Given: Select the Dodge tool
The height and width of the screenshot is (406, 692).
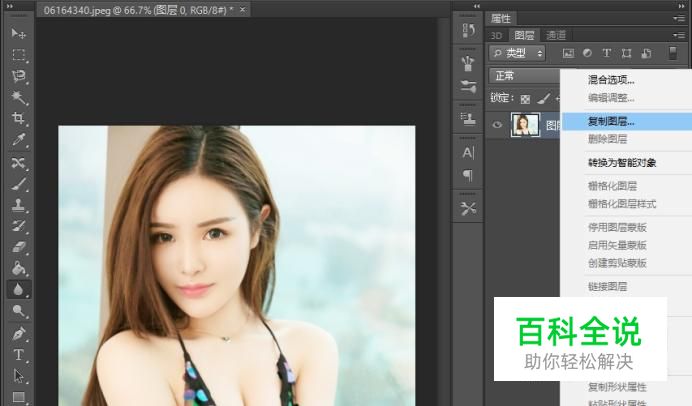Looking at the screenshot, I should (x=18, y=311).
